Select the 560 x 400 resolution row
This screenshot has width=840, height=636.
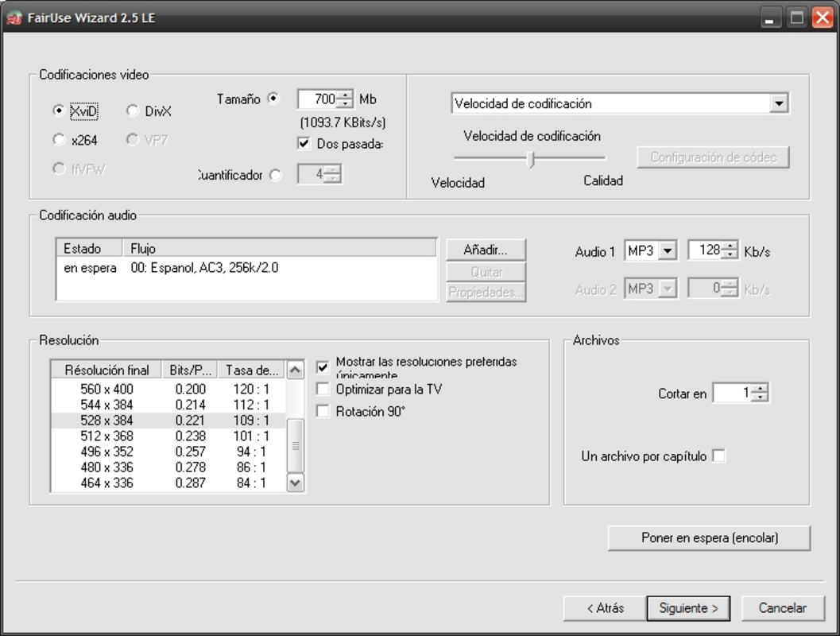[x=168, y=389]
